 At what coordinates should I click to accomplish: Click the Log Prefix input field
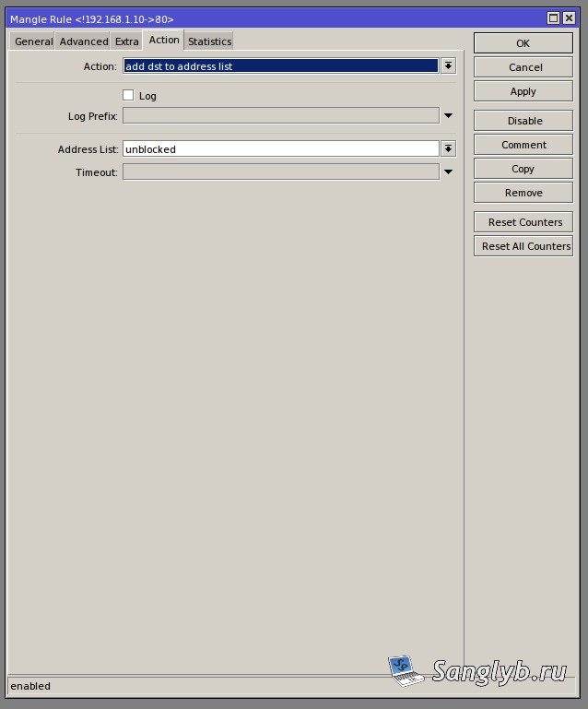281,116
